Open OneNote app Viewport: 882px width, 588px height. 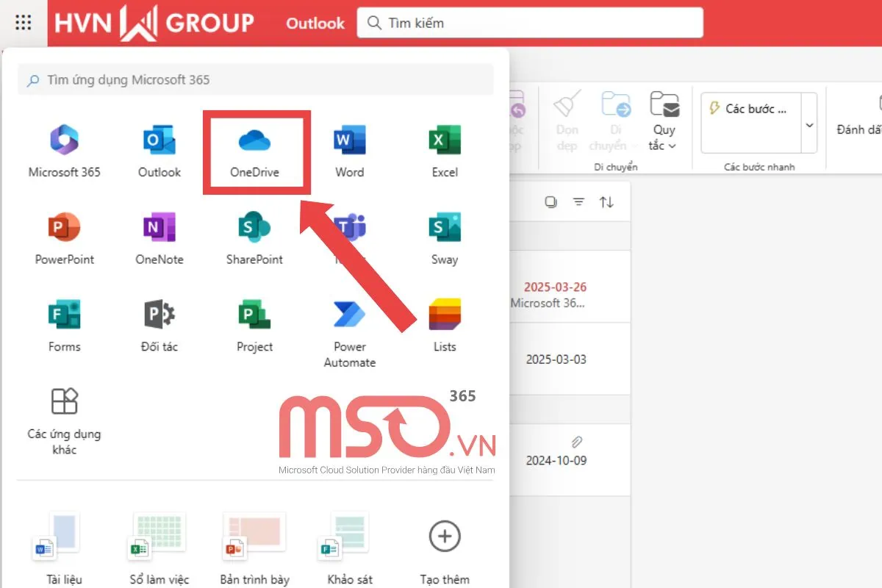(159, 239)
